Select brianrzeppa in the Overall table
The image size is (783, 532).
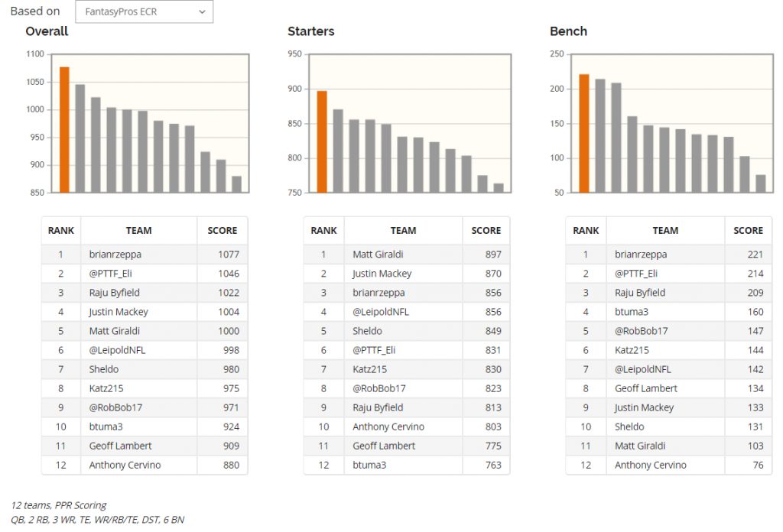pyautogui.click(x=115, y=255)
